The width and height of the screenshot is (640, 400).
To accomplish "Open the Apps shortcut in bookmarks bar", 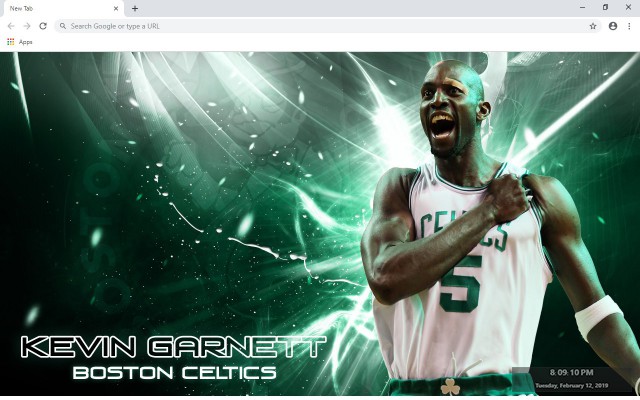I will point(20,42).
